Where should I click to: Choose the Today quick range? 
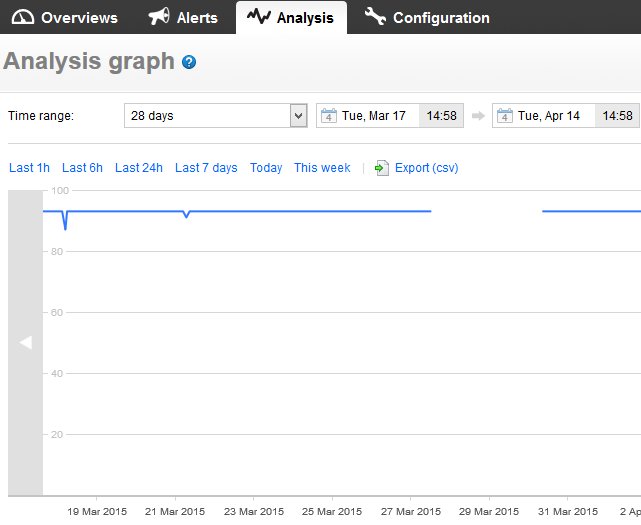click(x=266, y=168)
